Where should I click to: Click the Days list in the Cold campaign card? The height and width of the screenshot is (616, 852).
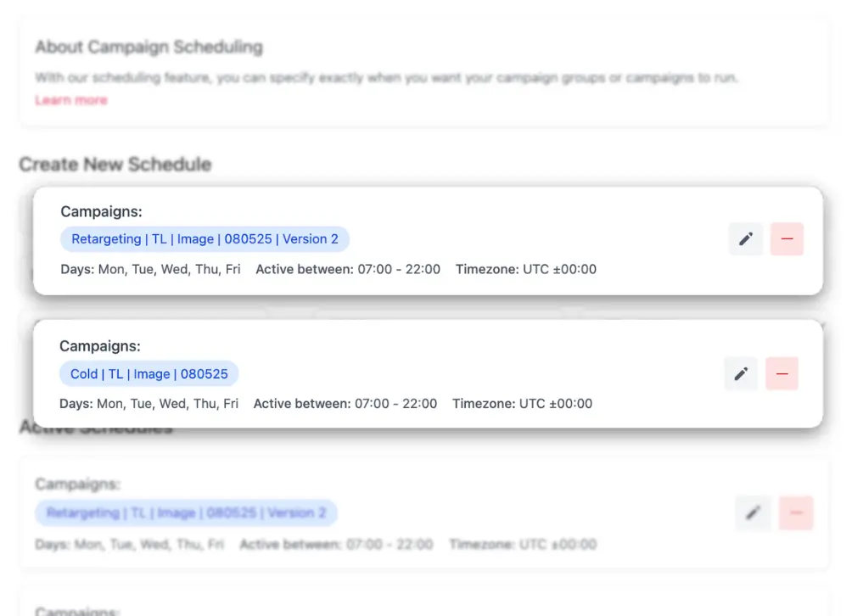point(167,404)
